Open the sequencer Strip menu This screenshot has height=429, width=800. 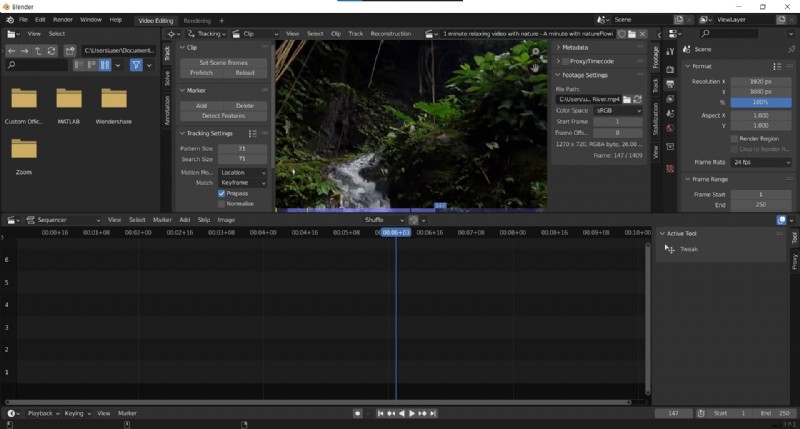(x=204, y=220)
